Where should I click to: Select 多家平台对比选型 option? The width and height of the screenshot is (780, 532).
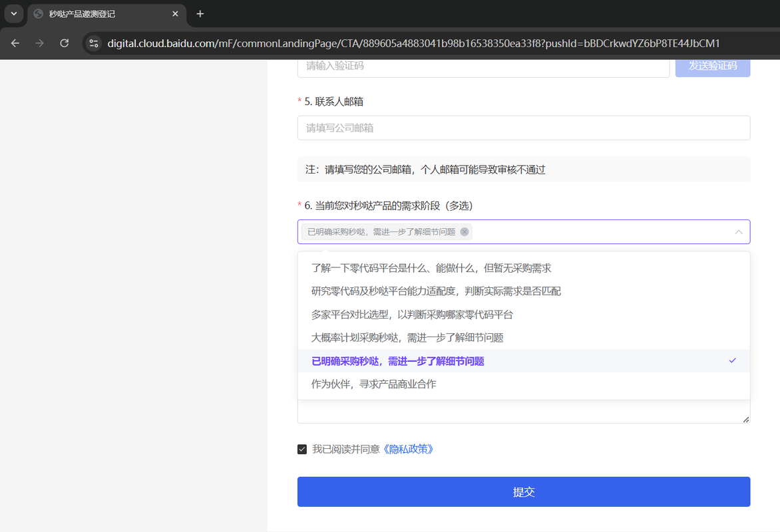click(524, 315)
